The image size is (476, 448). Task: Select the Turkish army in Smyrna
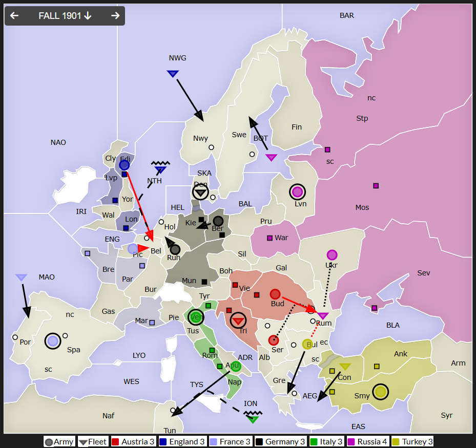(380, 392)
